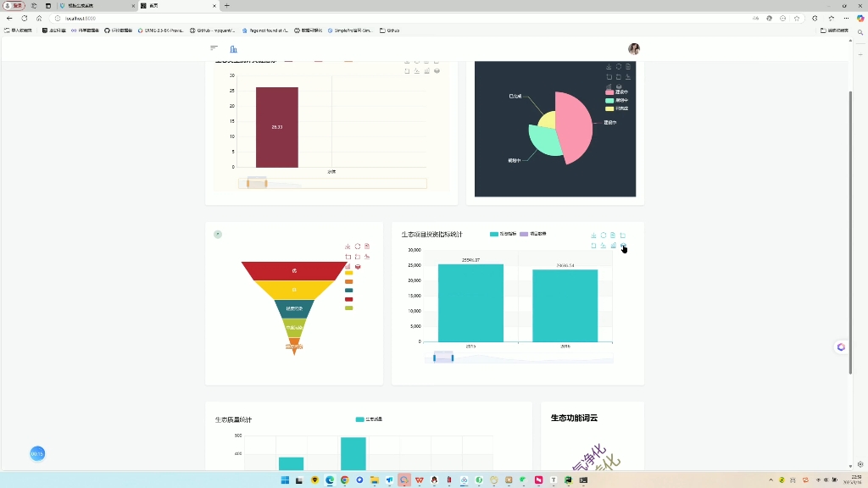
Task: Toggle stack on red bar chart
Action: pos(437,71)
